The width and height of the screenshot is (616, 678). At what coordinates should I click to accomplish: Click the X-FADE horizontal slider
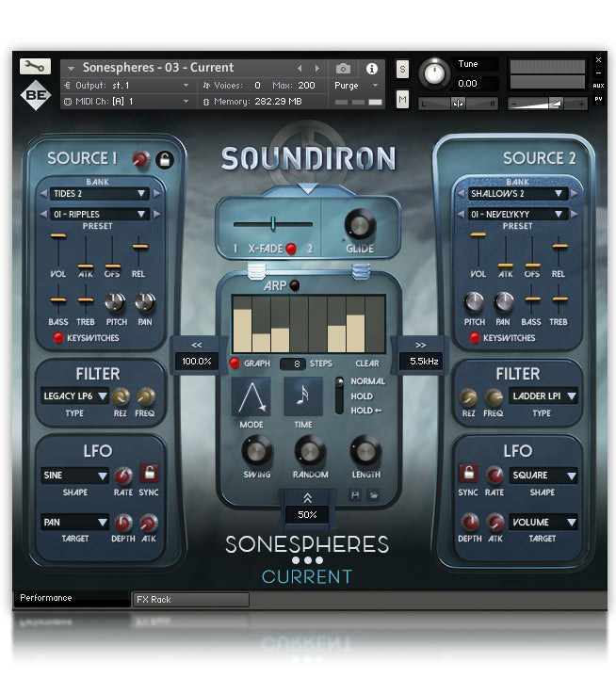tap(273, 224)
